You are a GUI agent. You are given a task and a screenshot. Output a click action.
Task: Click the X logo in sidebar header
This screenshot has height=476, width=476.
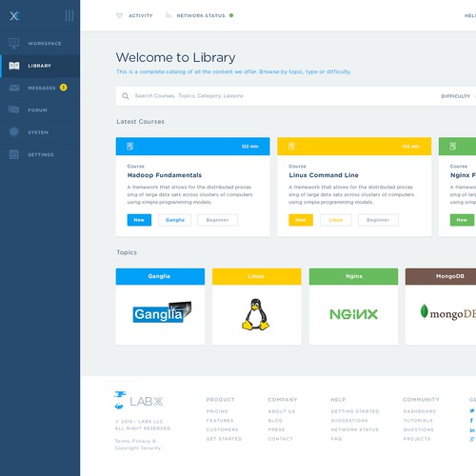14,15
